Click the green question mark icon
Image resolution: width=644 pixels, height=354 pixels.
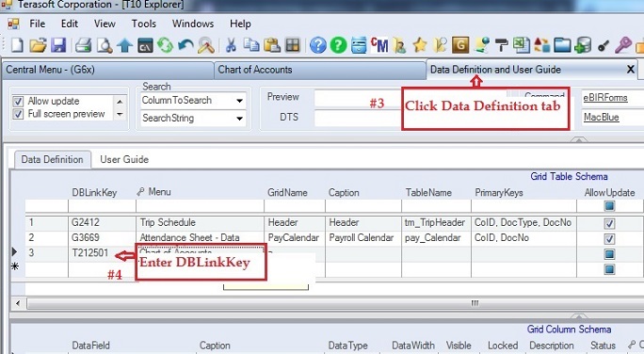coord(338,45)
